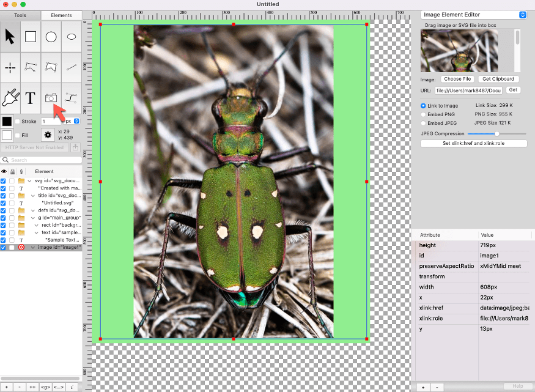Viewport: 535px width, 392px height.
Task: Click Set xlink:href and xlink:role button
Action: point(474,143)
